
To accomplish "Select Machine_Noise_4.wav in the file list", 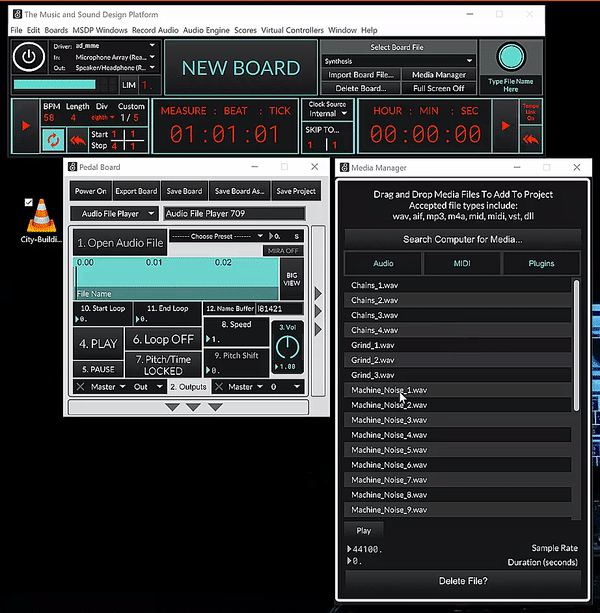I will [389, 435].
